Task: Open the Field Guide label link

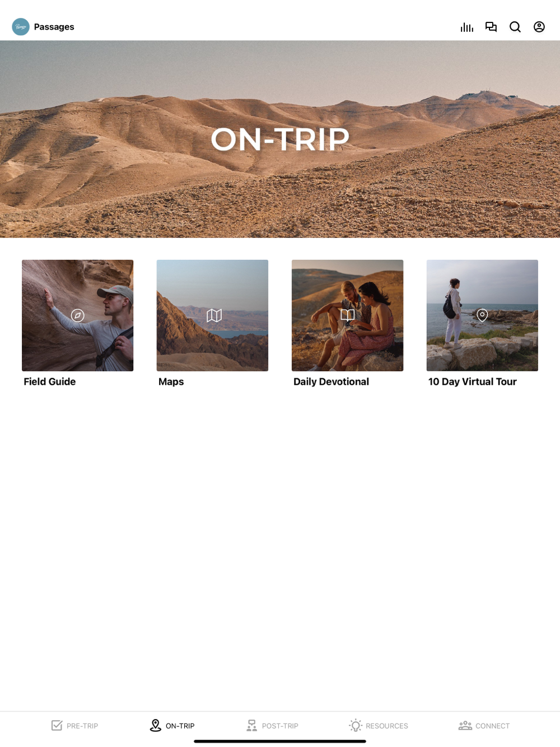Action: pos(50,382)
